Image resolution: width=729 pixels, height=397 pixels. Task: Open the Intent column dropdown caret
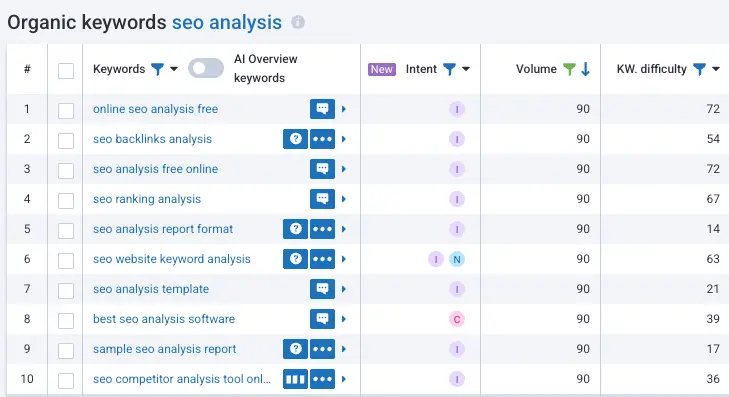pos(466,69)
